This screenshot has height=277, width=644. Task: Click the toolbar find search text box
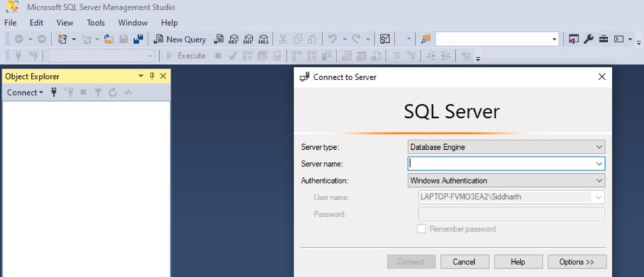(x=493, y=40)
